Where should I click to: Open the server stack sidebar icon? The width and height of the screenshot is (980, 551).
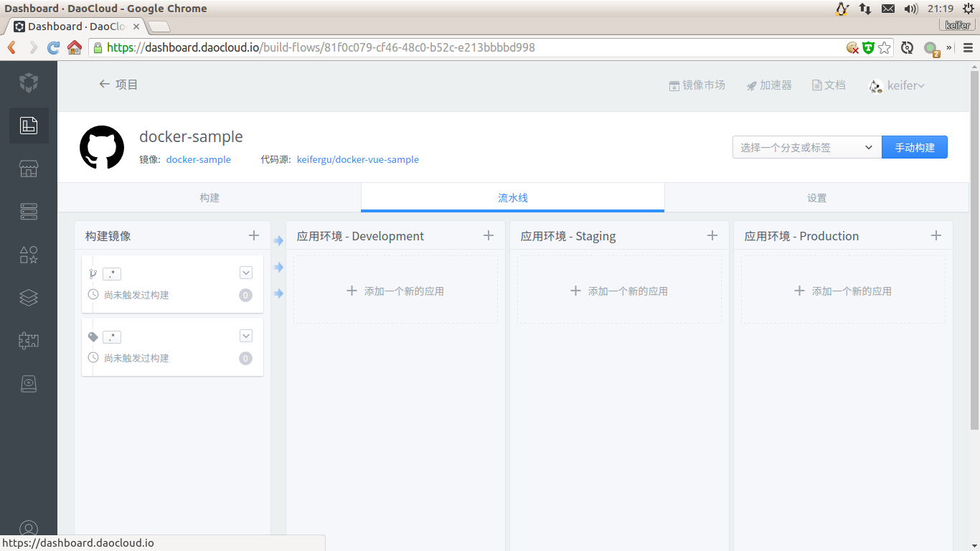(x=29, y=212)
